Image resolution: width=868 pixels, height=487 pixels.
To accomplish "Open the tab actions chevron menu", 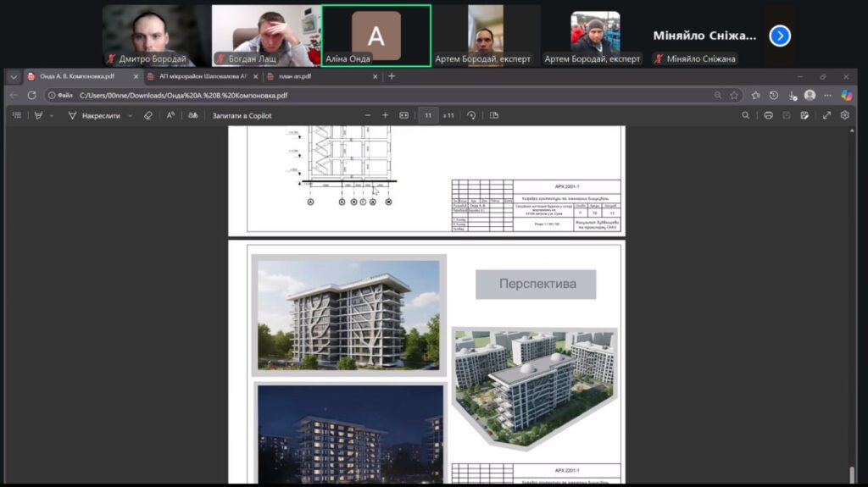I will click(14, 76).
